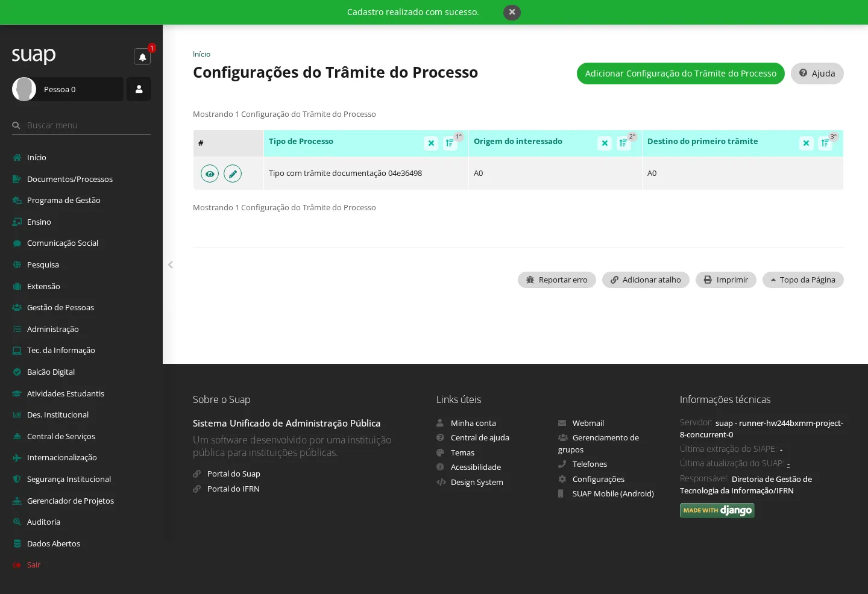Open Des. Institucional menu
The height and width of the screenshot is (594, 868).
pyautogui.click(x=81, y=414)
